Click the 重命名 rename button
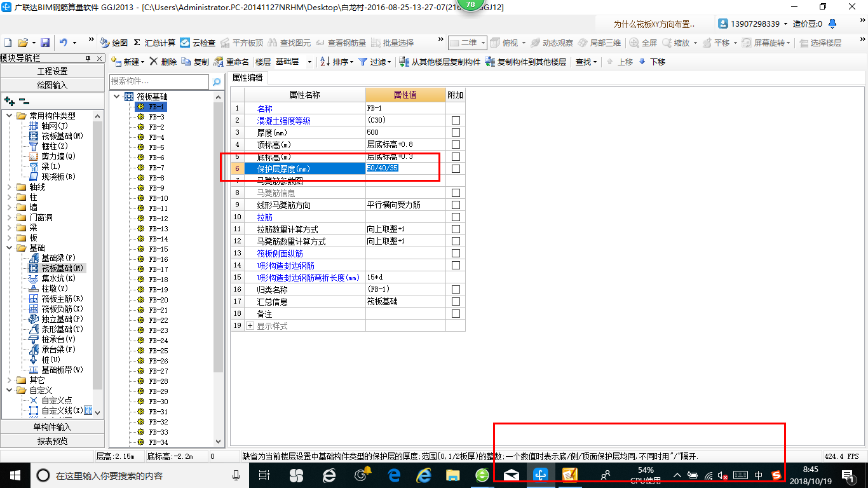Viewport: 868px width, 488px height. (x=231, y=62)
